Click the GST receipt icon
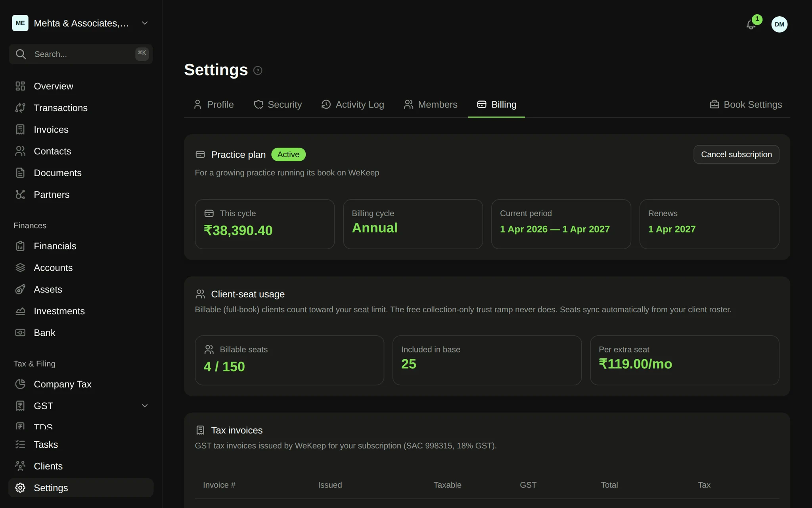The image size is (812, 508). [20, 406]
